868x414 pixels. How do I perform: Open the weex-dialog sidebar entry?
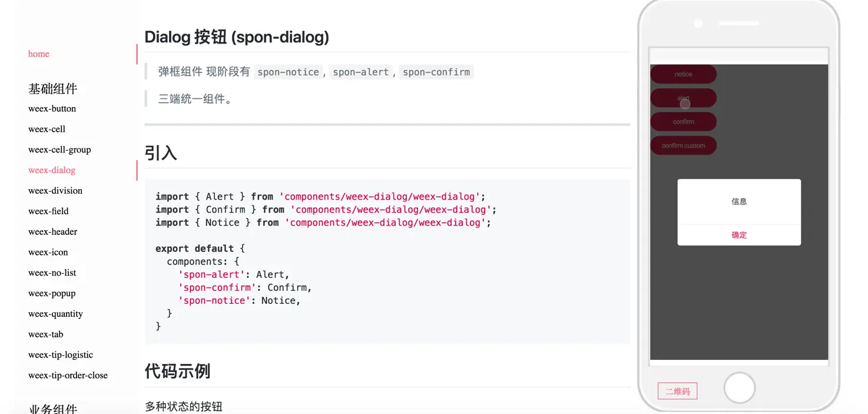[x=52, y=171]
